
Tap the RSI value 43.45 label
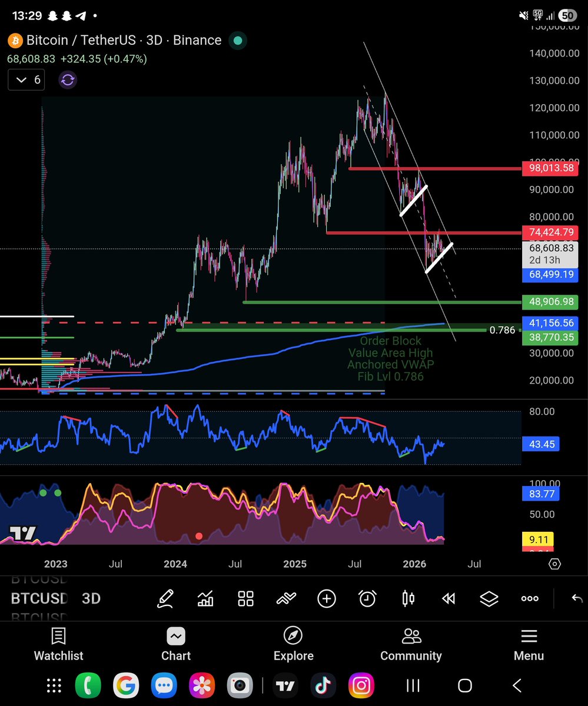[x=542, y=444]
